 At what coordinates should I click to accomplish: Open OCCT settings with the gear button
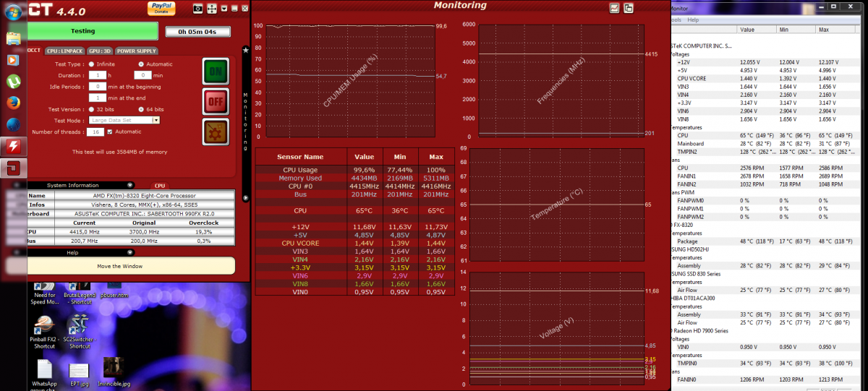(216, 133)
